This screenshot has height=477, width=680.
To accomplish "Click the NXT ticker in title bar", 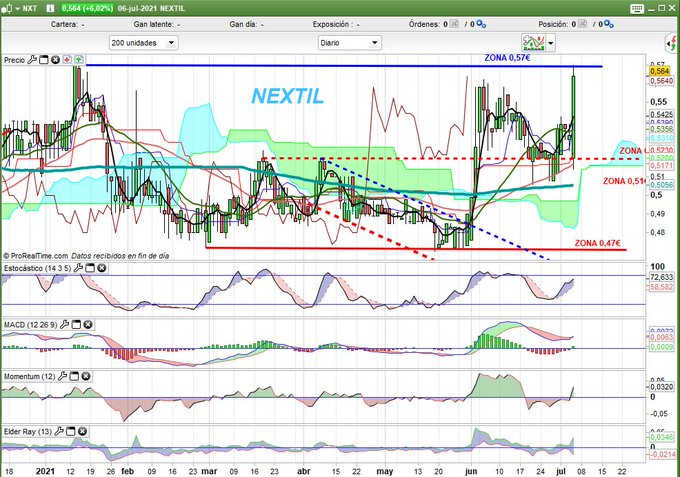I will click(29, 9).
